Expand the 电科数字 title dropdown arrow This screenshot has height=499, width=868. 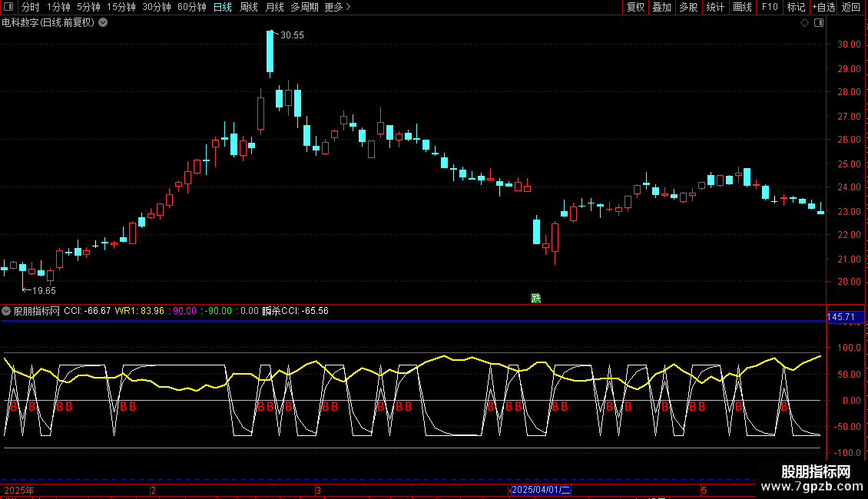103,23
